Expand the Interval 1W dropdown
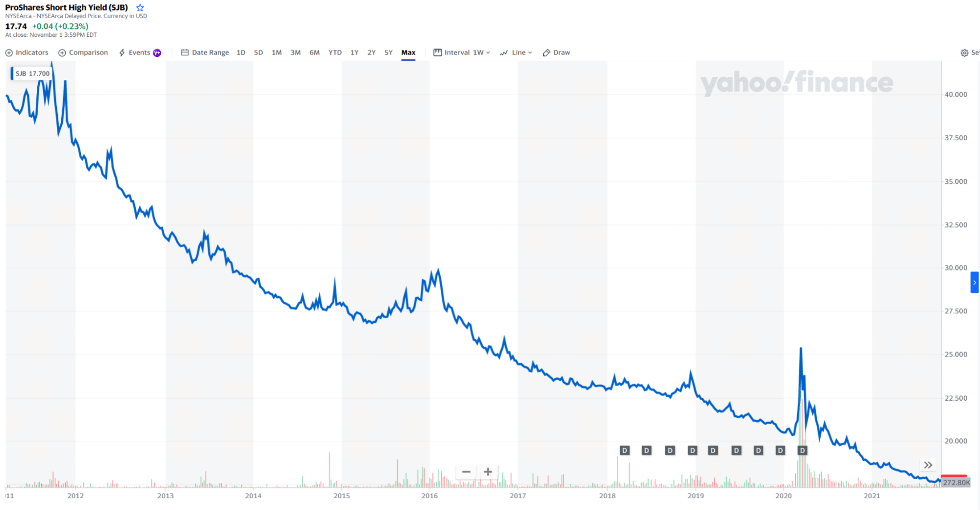This screenshot has width=980, height=510. tap(462, 52)
